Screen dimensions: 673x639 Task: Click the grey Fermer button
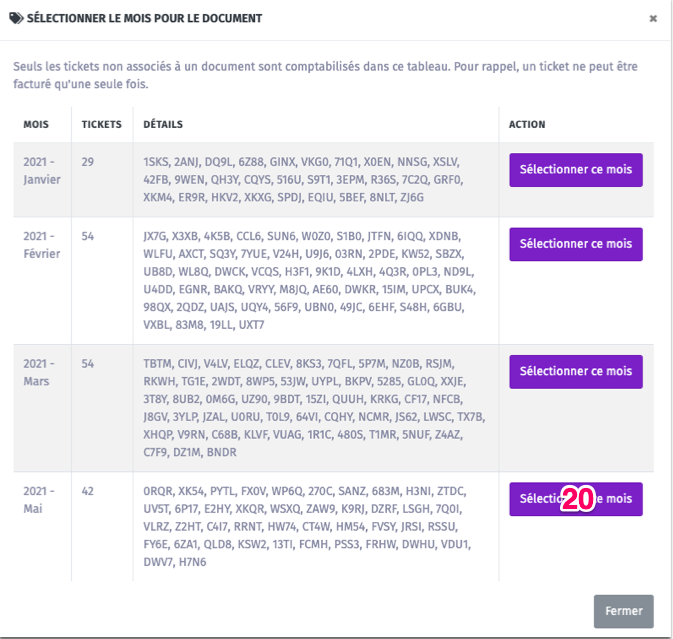pos(623,611)
